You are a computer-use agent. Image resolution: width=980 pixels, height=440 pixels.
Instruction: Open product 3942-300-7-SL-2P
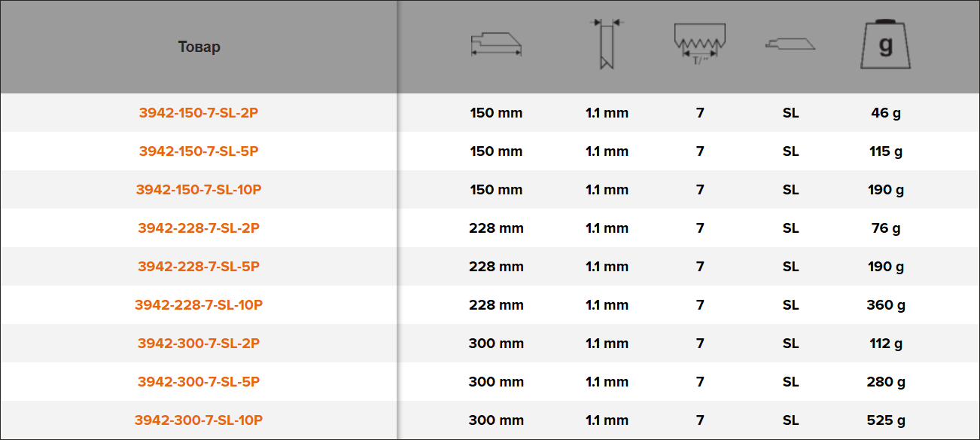click(199, 344)
